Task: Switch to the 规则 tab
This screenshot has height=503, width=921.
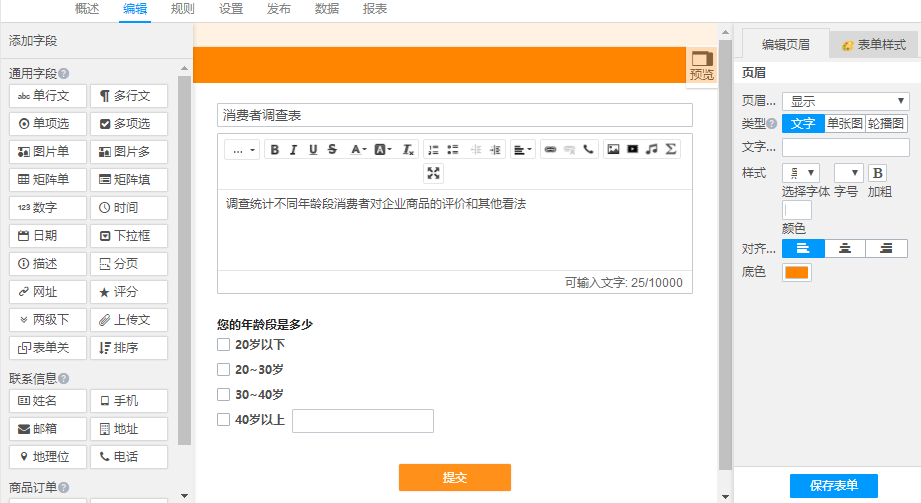Action: (183, 9)
